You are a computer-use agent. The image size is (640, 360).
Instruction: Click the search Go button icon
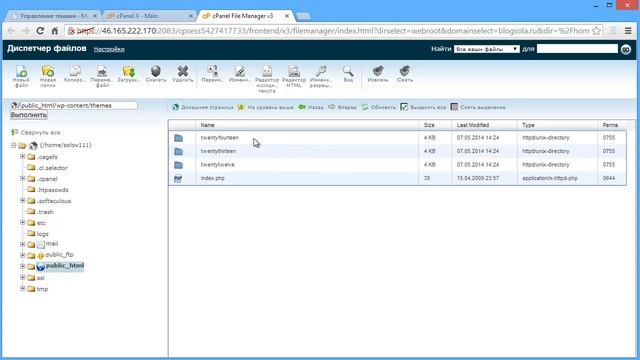tap(626, 49)
